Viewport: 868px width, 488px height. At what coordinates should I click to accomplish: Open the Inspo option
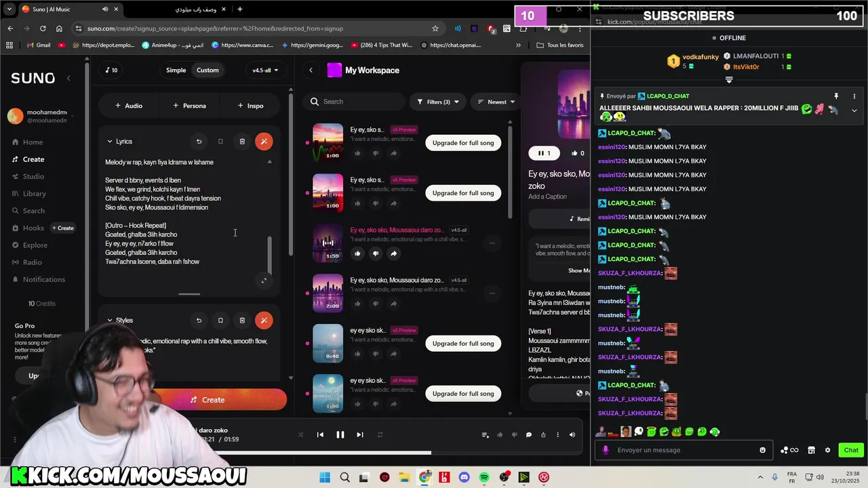coord(250,106)
